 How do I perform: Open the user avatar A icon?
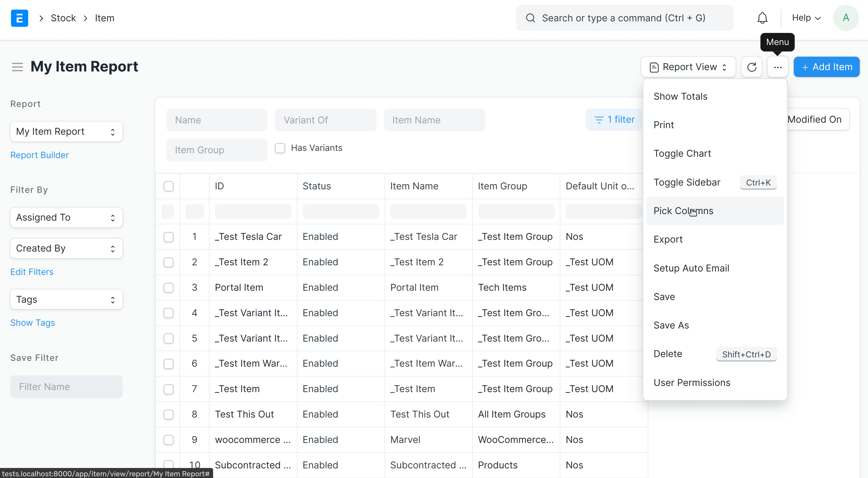pyautogui.click(x=846, y=18)
